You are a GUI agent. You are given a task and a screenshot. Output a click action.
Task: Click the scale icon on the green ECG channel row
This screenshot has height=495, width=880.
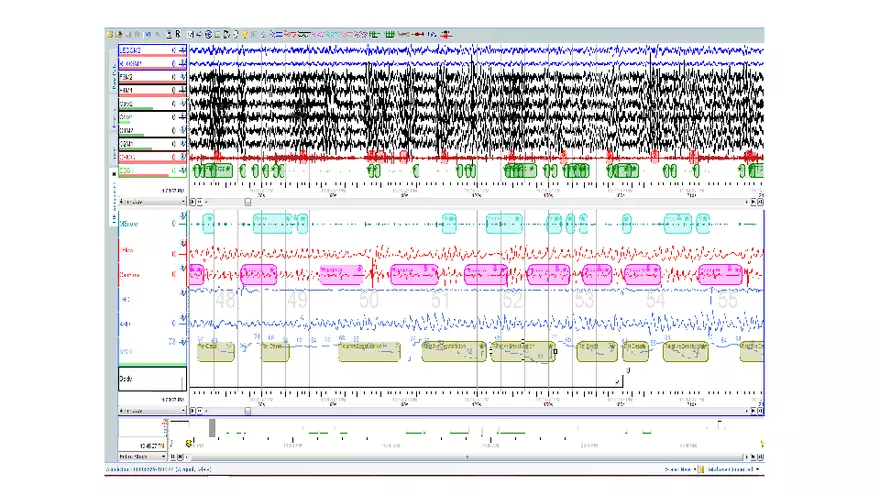182,171
